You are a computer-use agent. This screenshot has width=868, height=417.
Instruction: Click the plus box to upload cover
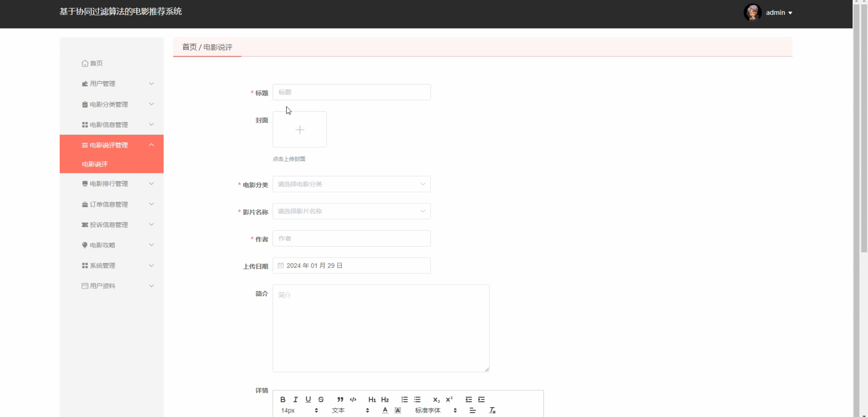click(x=299, y=129)
